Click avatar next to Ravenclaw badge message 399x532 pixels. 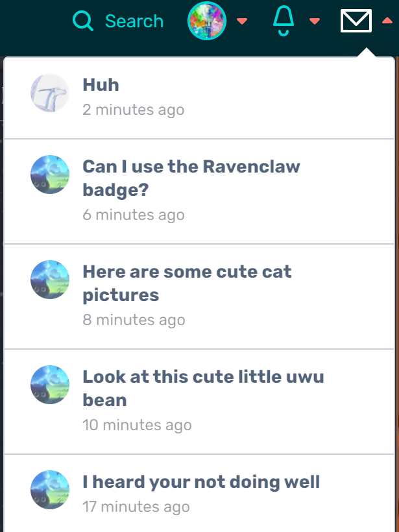[x=50, y=174]
